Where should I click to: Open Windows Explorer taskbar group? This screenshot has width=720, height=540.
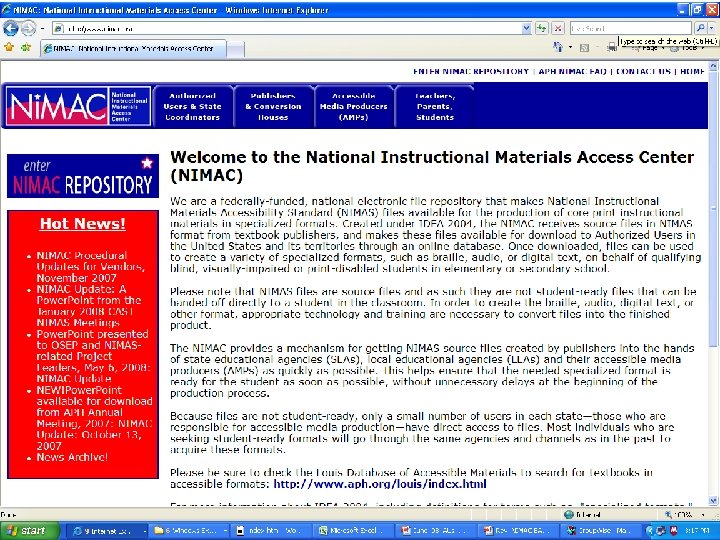pos(190,531)
